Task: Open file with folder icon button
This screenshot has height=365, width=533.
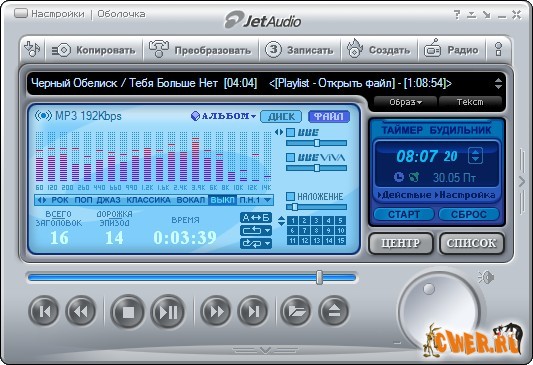Action: (x=296, y=311)
